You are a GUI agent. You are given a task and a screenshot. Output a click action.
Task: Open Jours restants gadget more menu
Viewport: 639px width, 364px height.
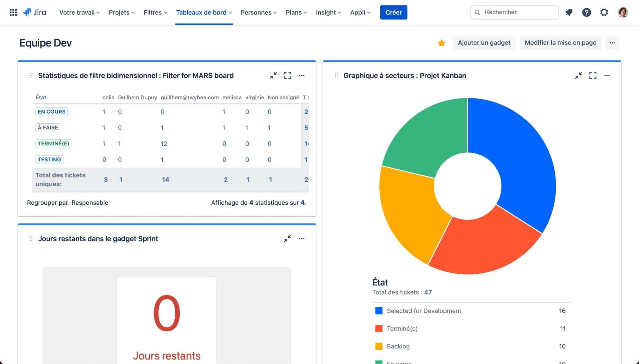click(302, 239)
